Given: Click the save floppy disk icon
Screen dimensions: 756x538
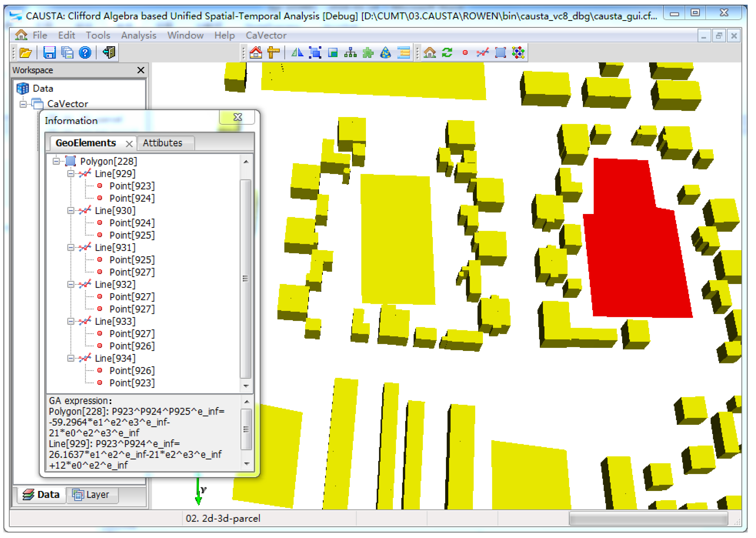Looking at the screenshot, I should tap(49, 53).
